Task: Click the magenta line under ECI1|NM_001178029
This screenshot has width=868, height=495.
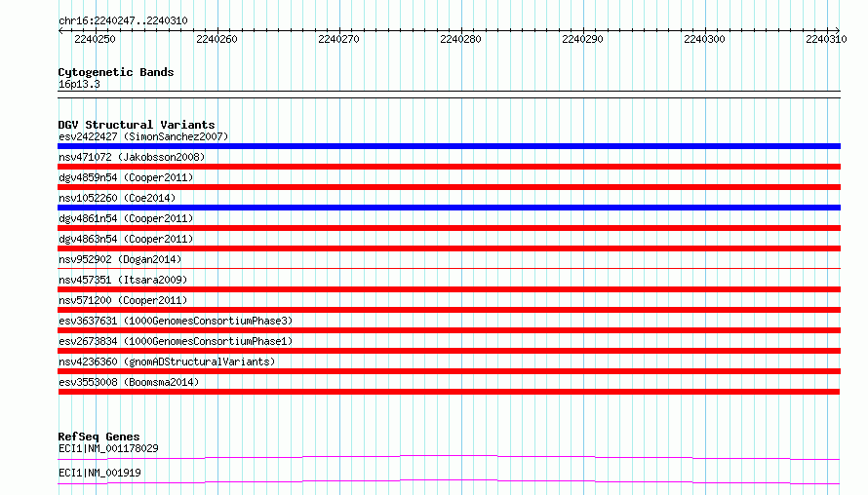Action: 449,457
